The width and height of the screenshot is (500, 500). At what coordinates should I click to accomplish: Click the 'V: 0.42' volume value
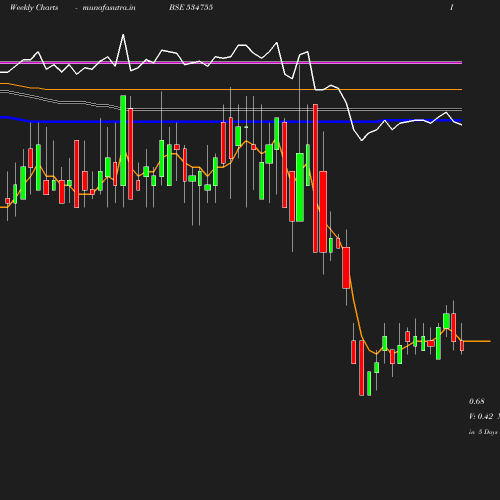[481, 416]
